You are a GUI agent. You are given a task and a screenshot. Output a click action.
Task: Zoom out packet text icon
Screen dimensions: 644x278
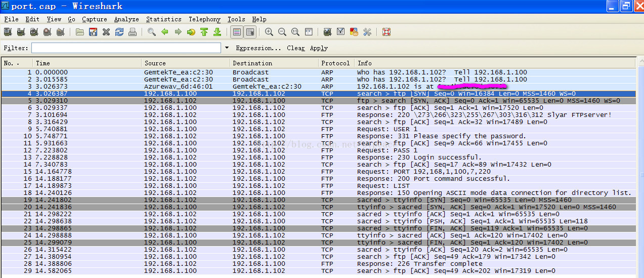pos(282,32)
